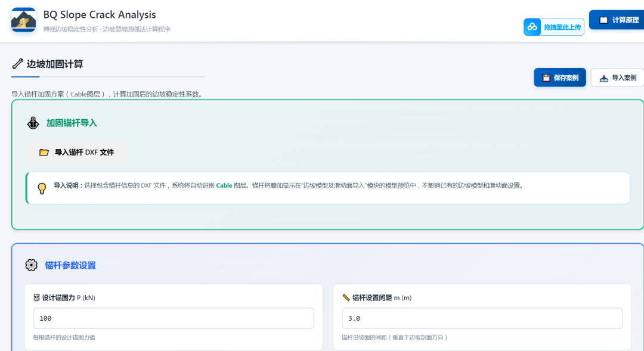Click the 锚杆沿坡面的间距 hint text

tap(394, 337)
